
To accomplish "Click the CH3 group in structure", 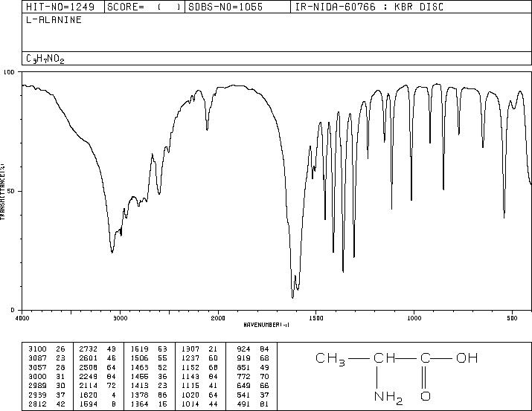I will pyautogui.click(x=330, y=359).
